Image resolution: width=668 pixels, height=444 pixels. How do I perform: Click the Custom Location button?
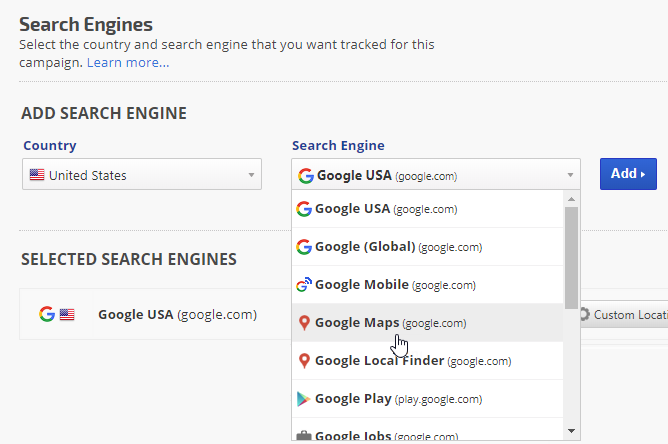click(624, 315)
